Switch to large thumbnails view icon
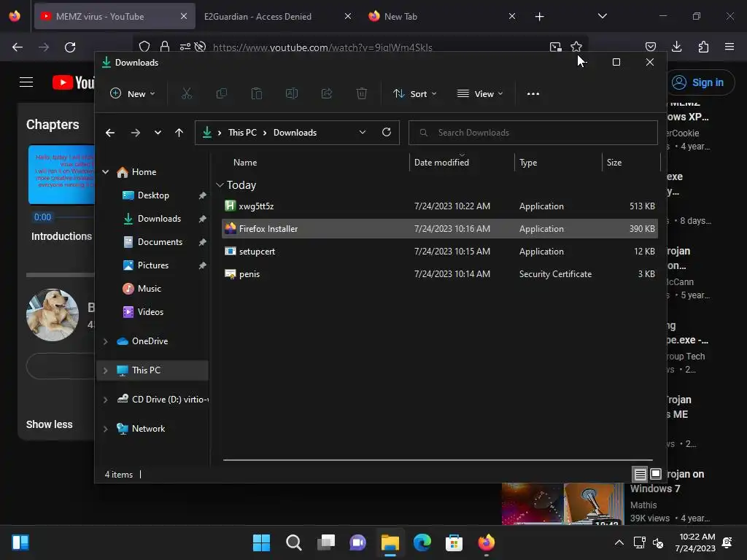Viewport: 747px width, 560px height. 656,474
